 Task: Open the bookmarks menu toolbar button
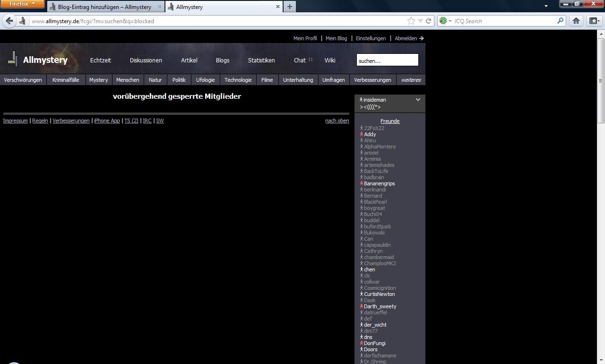(594, 21)
